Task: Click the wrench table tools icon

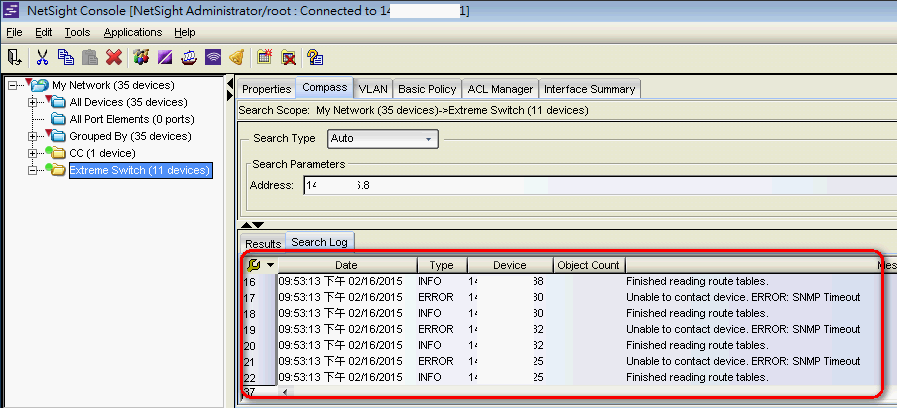Action: [253, 265]
